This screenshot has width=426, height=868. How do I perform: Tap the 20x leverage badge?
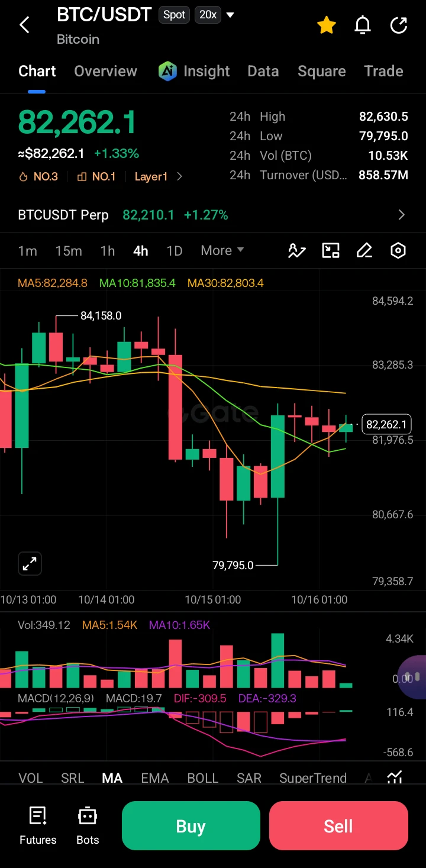tap(208, 15)
